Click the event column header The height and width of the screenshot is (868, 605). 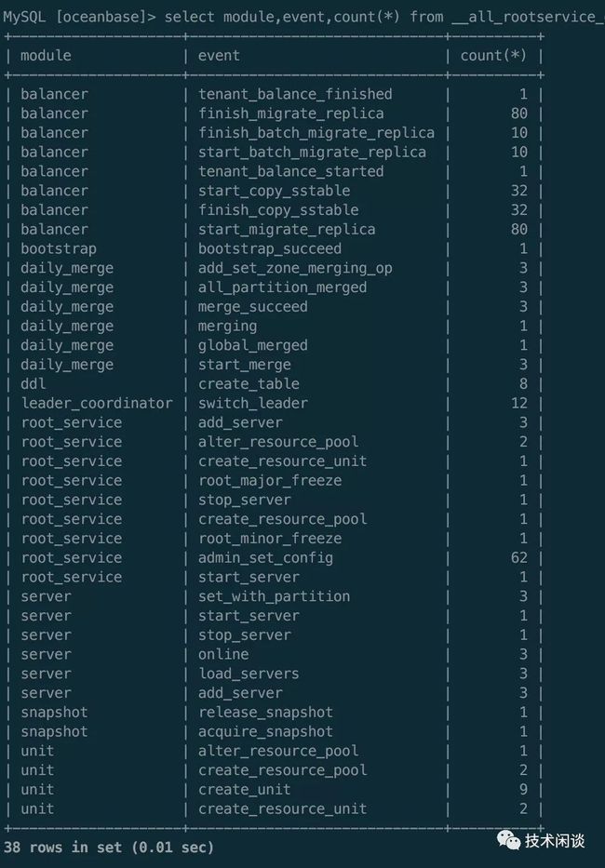click(x=219, y=56)
